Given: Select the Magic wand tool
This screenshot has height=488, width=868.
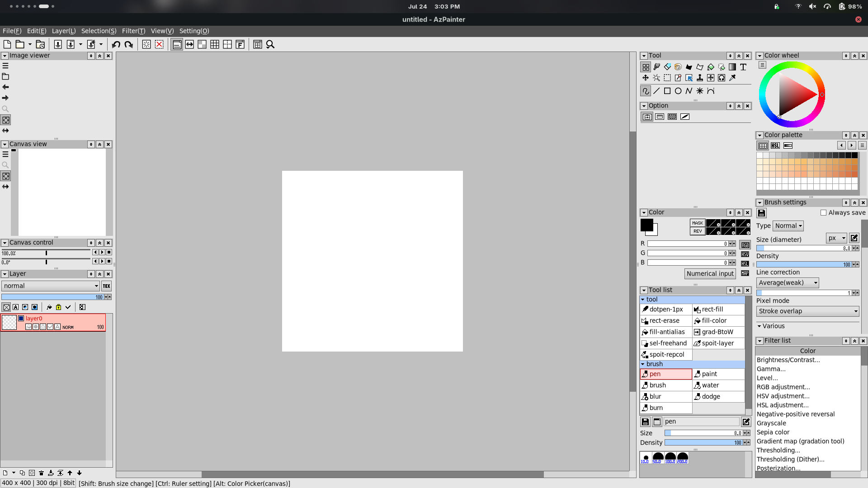Looking at the screenshot, I should 656,78.
